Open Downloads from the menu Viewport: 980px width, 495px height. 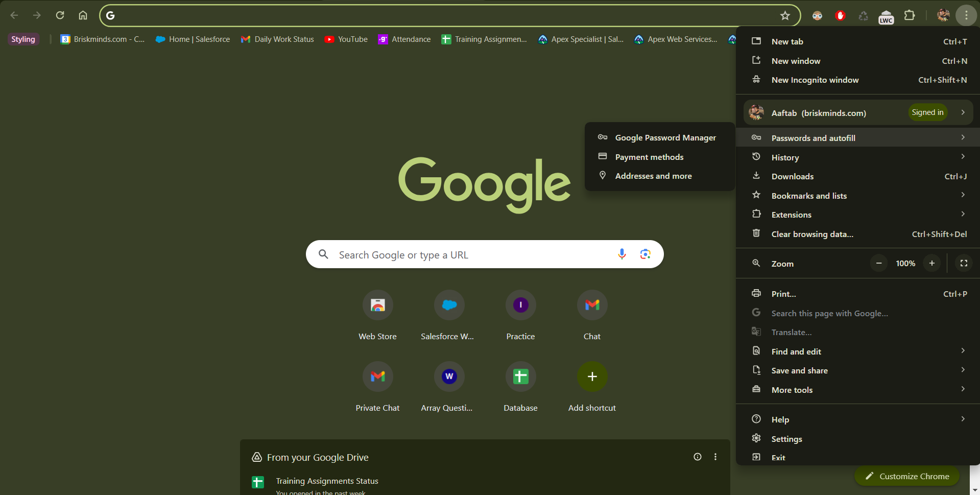point(857,176)
